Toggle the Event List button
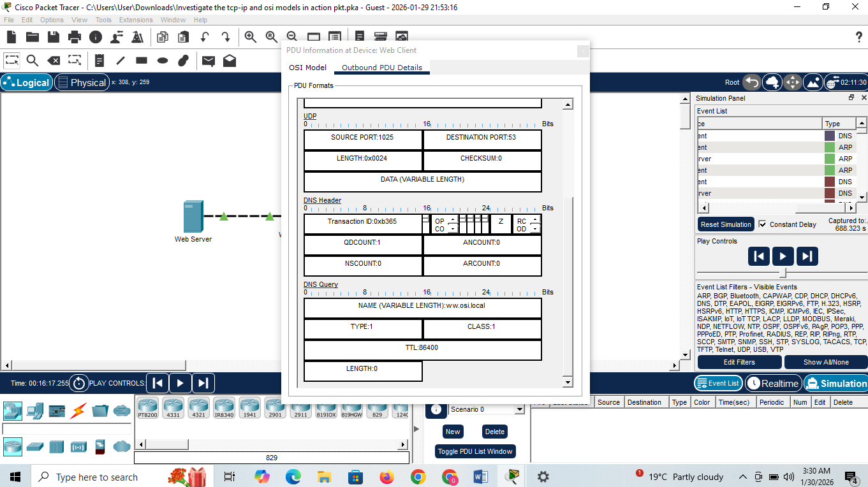868x487 pixels. (718, 383)
